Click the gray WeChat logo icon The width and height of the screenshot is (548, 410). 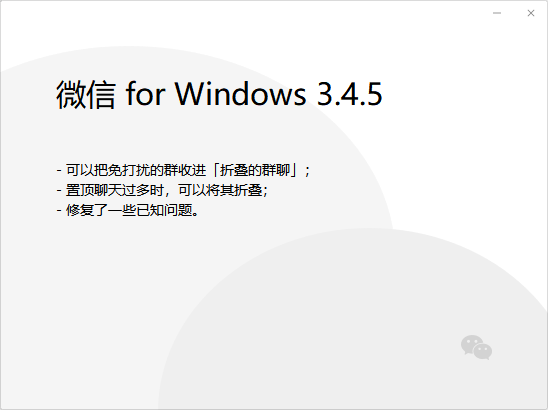[x=476, y=347]
